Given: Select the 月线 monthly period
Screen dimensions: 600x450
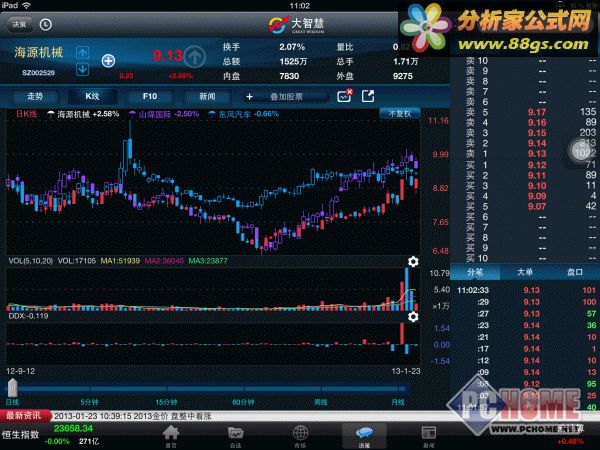Looking at the screenshot, I should (398, 402).
